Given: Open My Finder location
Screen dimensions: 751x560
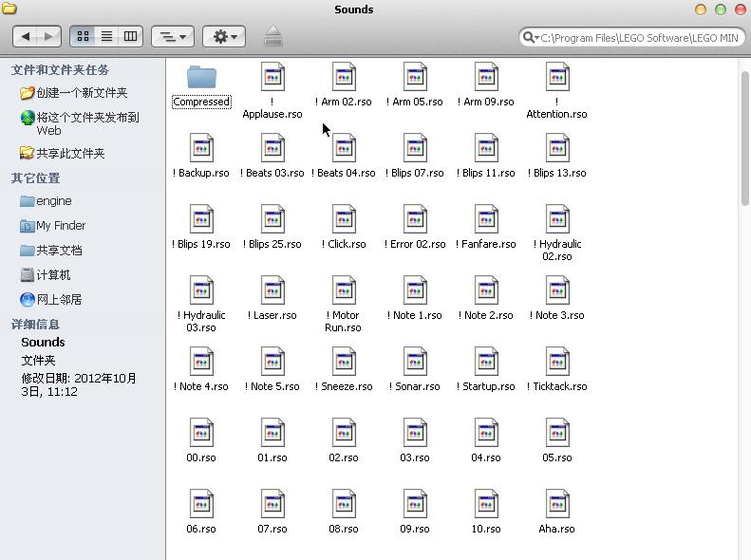Looking at the screenshot, I should click(x=52, y=226).
